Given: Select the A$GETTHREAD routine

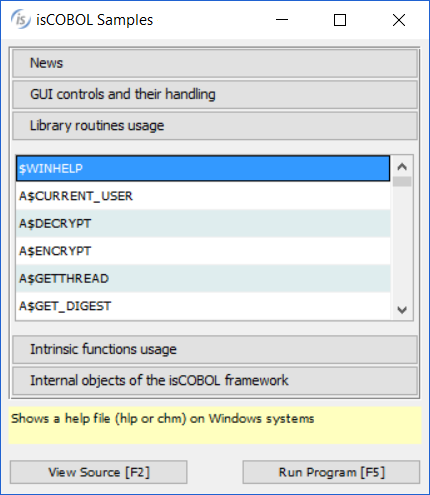Looking at the screenshot, I should pyautogui.click(x=203, y=279).
